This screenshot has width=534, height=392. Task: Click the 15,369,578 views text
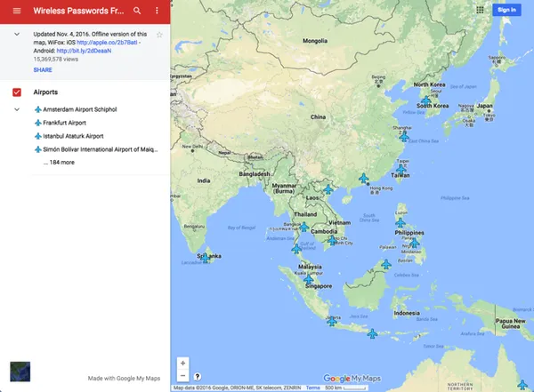55,60
